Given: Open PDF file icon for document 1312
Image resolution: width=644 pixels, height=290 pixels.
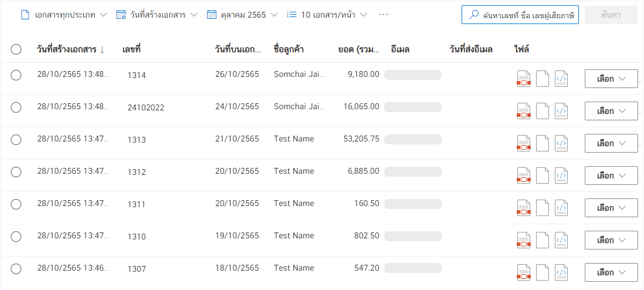Looking at the screenshot, I should click(523, 176).
